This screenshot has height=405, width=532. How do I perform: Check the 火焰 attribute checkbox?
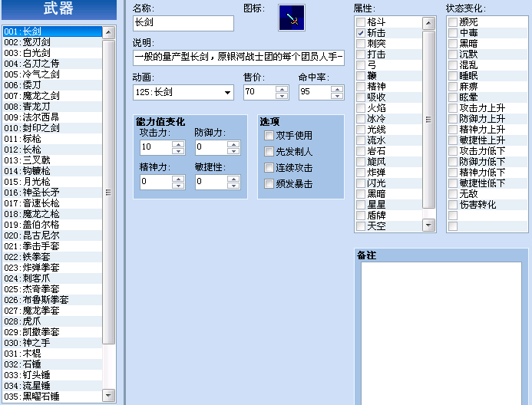[361, 108]
